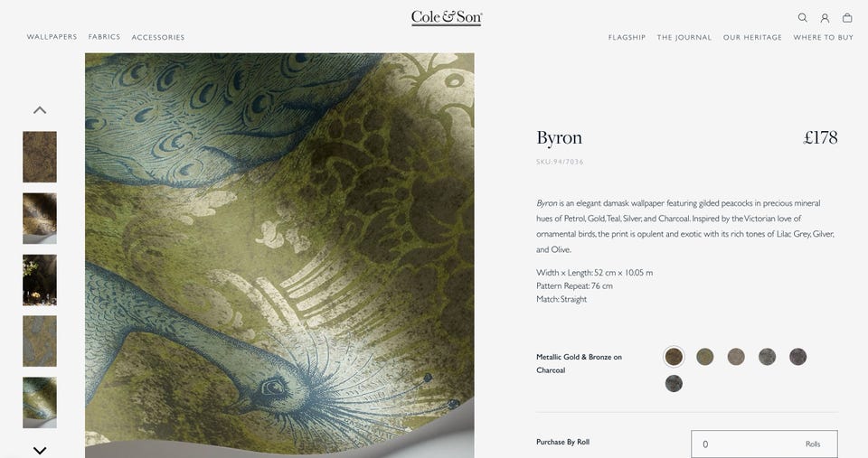Select the dark charcoal swatch on second row
Image resolution: width=868 pixels, height=458 pixels.
point(674,383)
